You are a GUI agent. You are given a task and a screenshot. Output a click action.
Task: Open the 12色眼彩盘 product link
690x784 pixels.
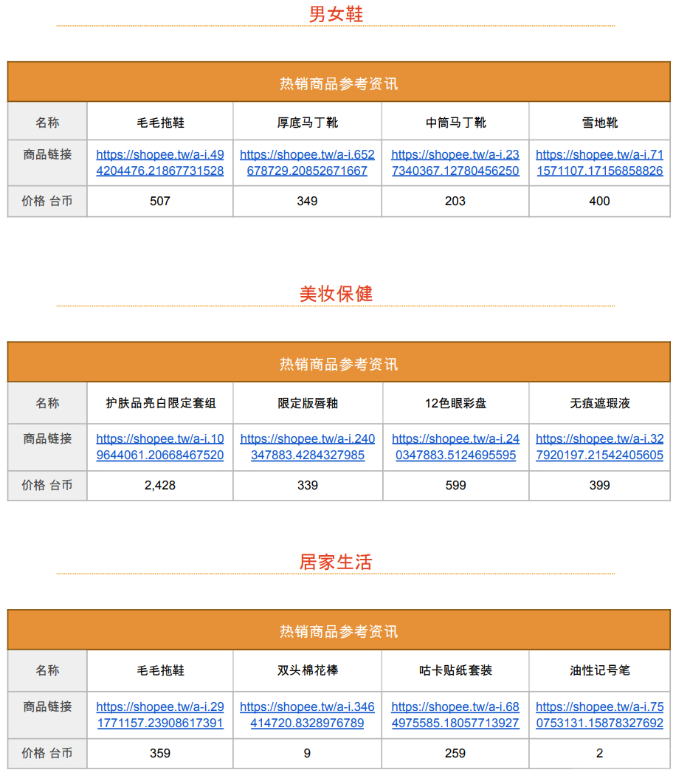(454, 446)
